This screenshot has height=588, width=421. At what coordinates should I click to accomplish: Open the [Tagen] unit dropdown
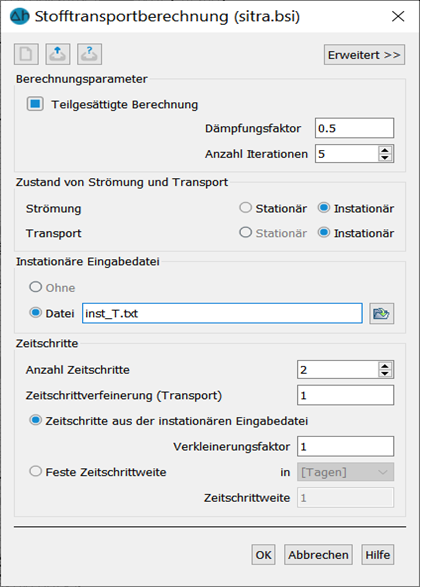click(345, 472)
